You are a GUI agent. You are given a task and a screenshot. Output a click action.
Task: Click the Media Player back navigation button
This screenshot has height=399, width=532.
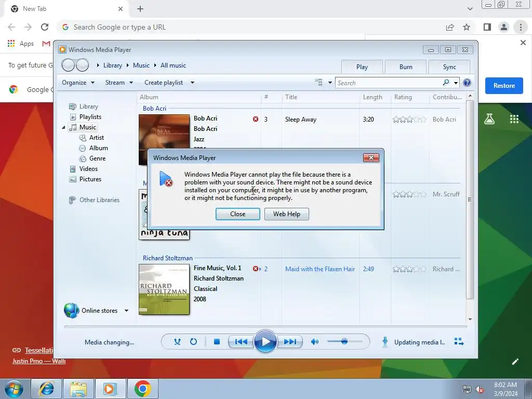coord(68,65)
